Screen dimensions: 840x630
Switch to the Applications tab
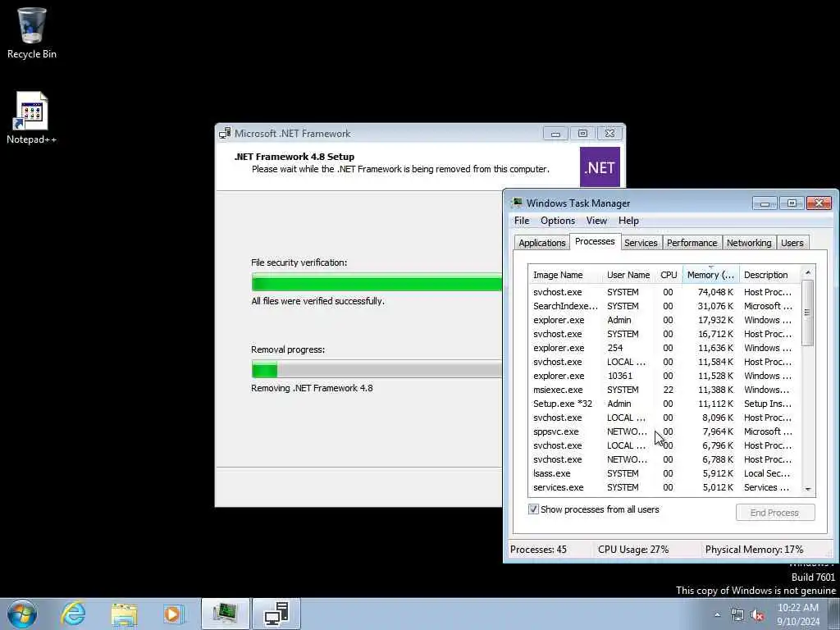(541, 243)
